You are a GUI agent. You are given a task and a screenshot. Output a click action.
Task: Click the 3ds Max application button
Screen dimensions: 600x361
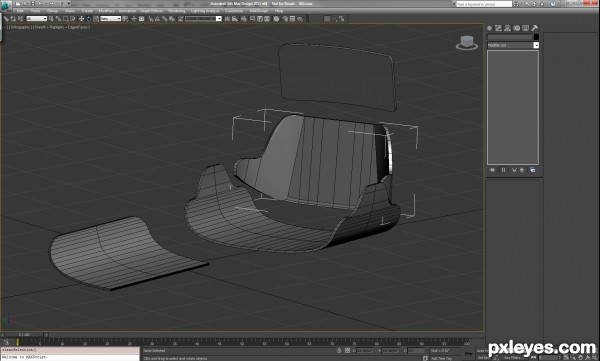coord(6,7)
